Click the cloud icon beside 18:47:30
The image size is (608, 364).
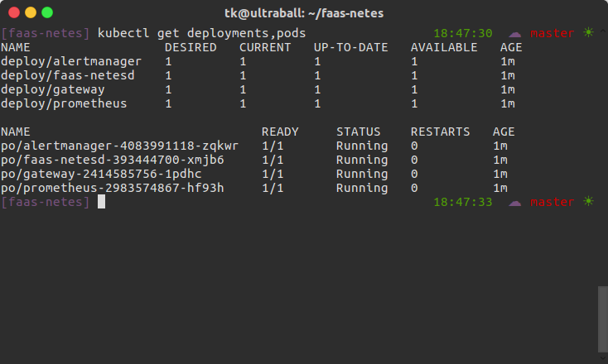click(x=514, y=34)
